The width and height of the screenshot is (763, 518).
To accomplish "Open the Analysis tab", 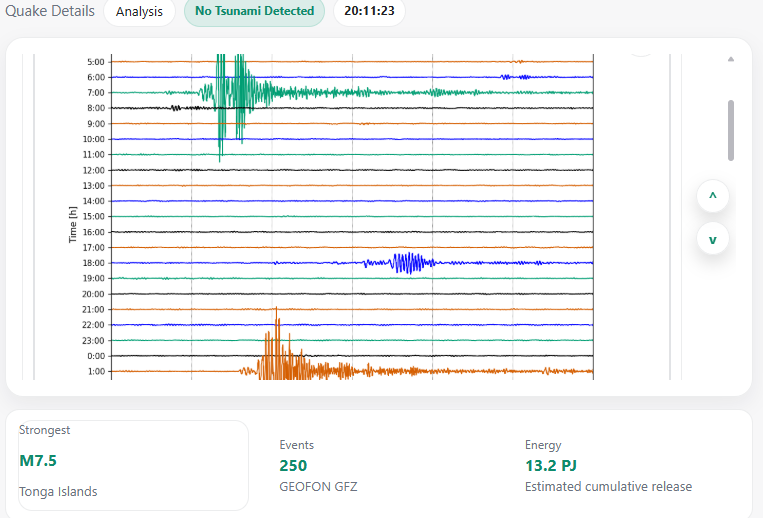I will (139, 12).
